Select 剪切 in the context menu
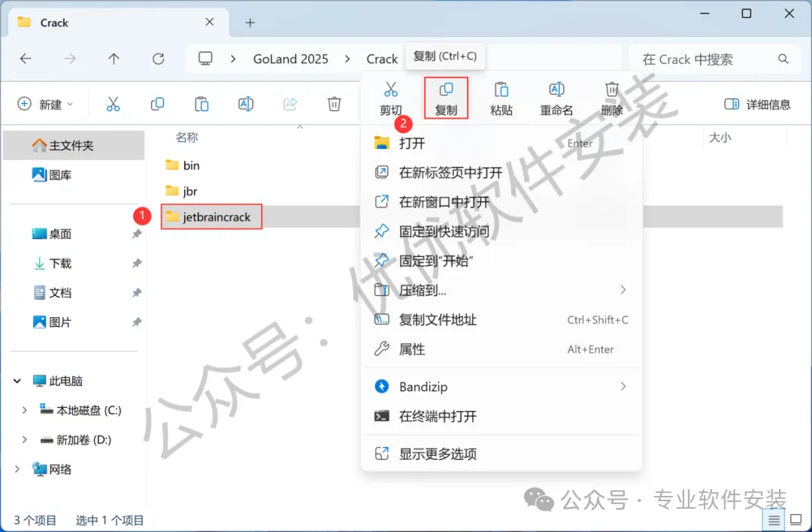812x532 pixels. pyautogui.click(x=391, y=98)
